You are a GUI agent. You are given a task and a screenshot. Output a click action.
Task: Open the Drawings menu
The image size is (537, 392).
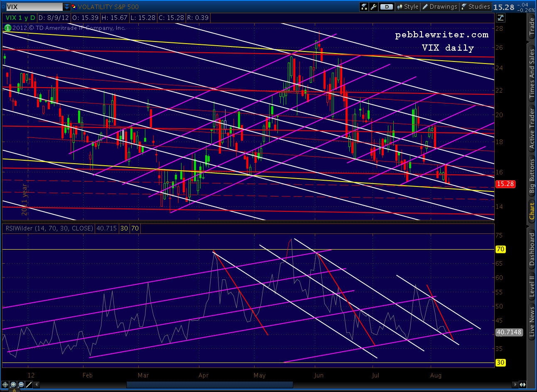[439, 7]
